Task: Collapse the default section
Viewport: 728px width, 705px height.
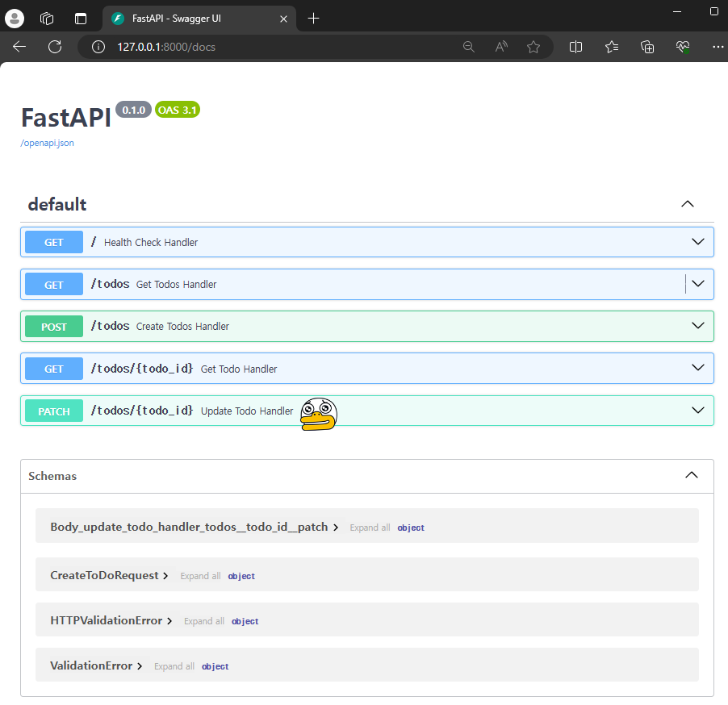Action: (688, 204)
